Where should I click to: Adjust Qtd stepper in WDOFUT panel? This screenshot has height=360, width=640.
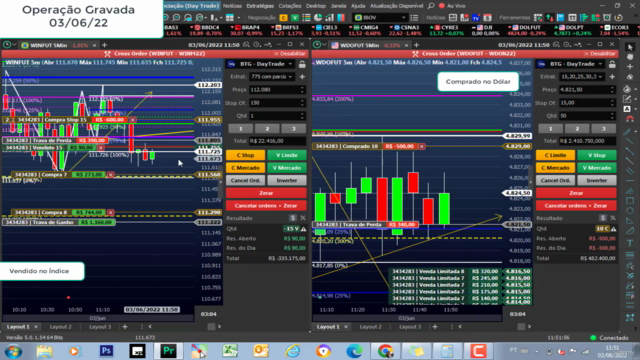(x=612, y=116)
